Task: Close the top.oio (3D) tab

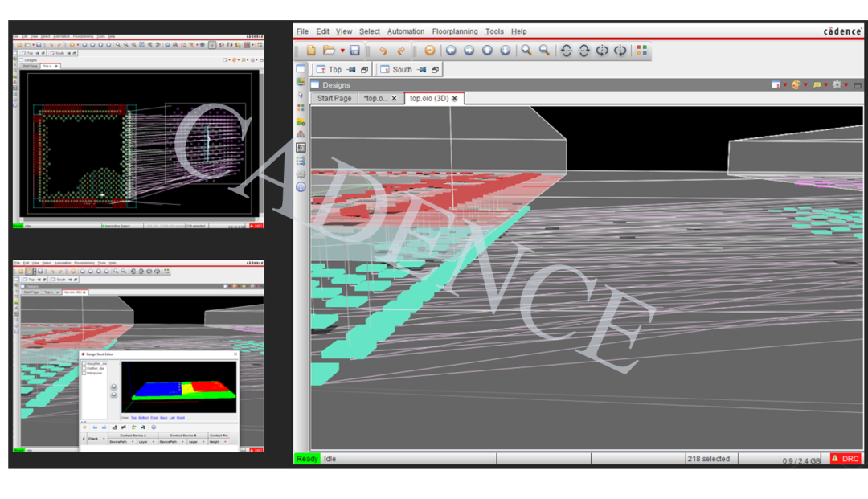Action: pyautogui.click(x=454, y=98)
